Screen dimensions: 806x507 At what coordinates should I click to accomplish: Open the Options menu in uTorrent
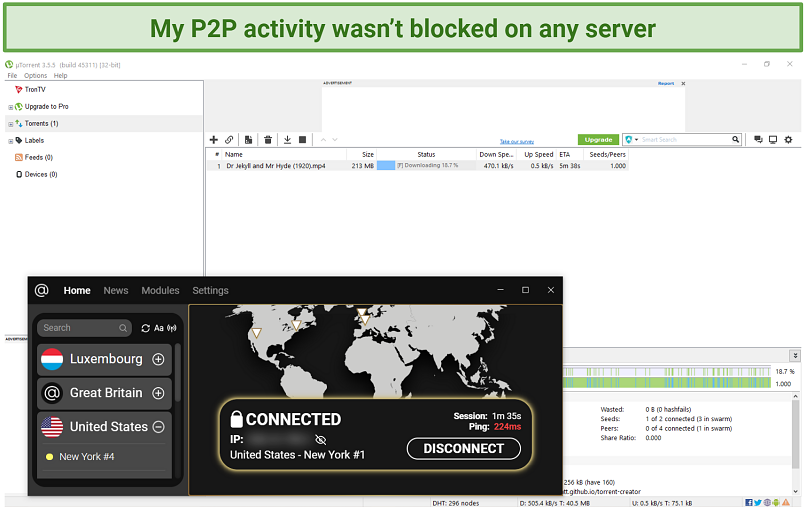pos(35,76)
